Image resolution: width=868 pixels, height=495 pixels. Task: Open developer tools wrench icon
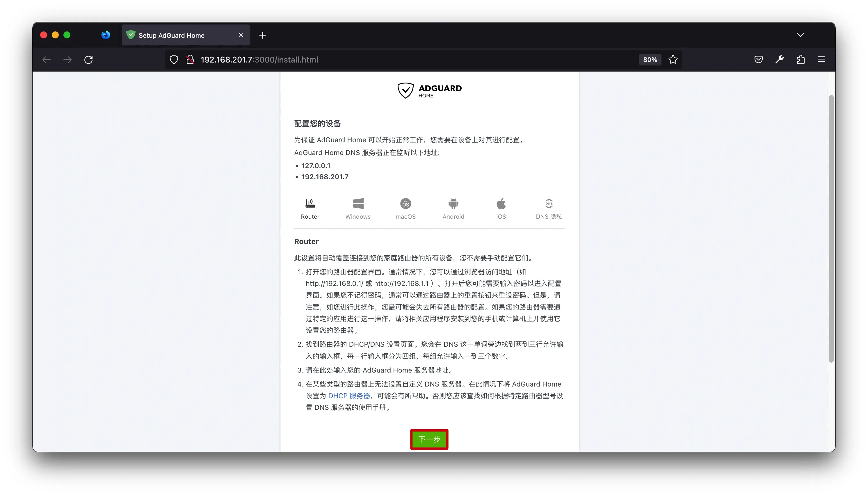point(779,60)
